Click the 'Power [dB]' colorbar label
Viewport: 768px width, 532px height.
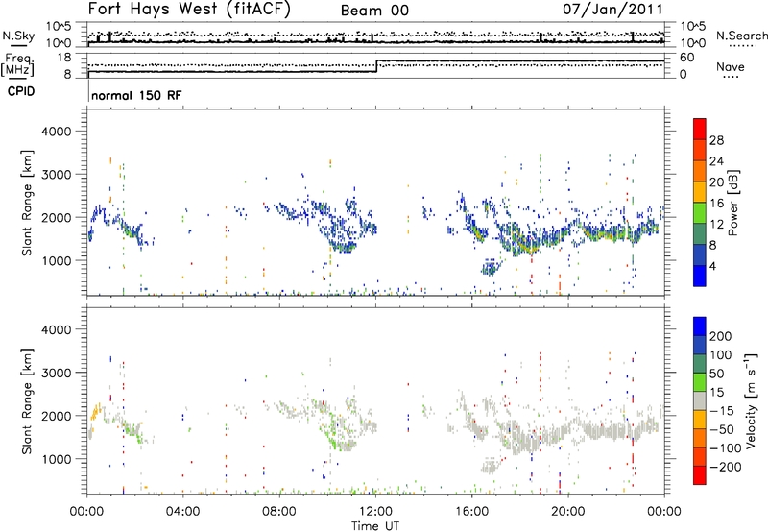click(733, 203)
